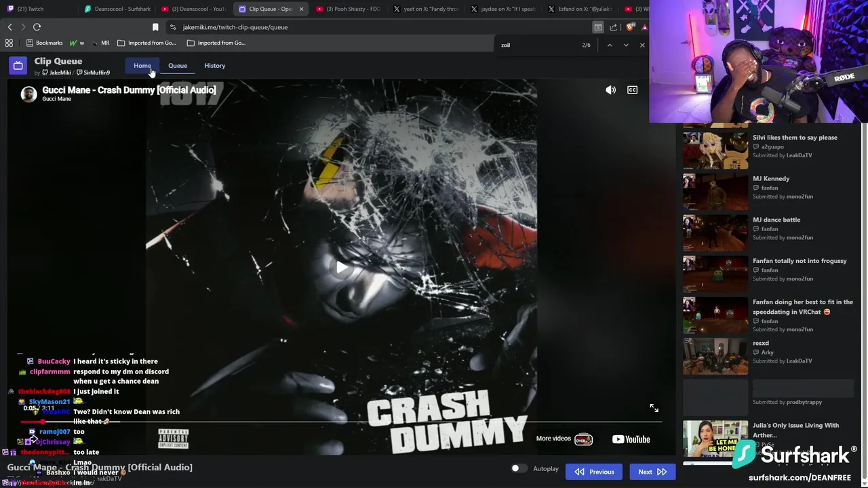Screen dimensions: 868x488
Task: Open video on YouTube via logo
Action: [631, 439]
